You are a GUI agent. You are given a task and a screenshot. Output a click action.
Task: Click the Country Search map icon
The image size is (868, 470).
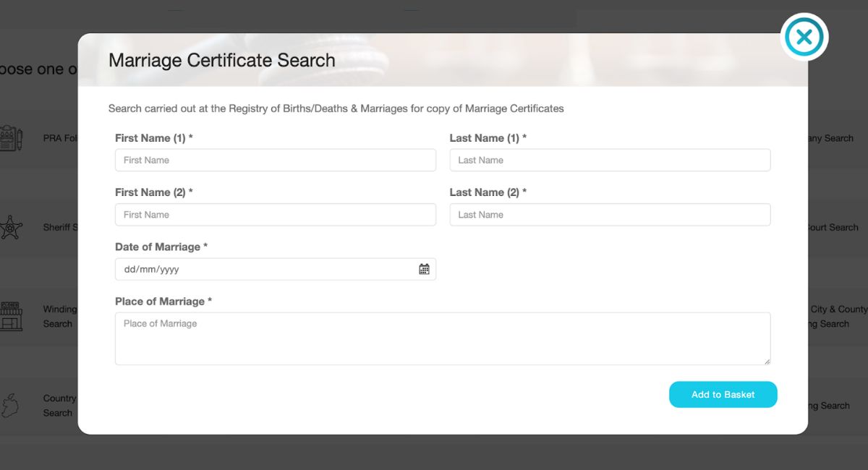[11, 406]
